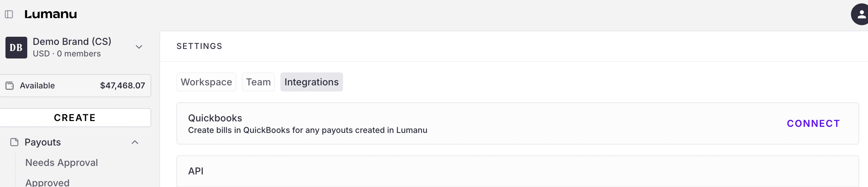This screenshot has width=868, height=187.
Task: Collapse the Payouts section chevron
Action: 135,142
